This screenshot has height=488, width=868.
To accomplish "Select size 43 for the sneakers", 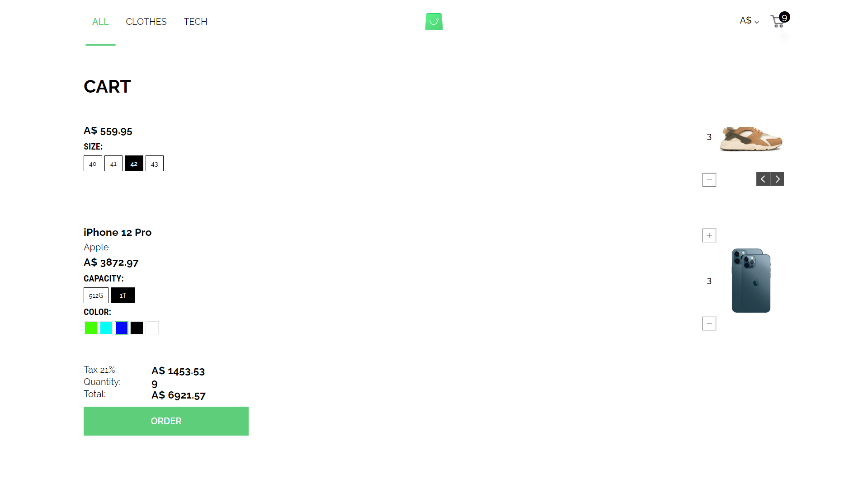I will [x=155, y=163].
